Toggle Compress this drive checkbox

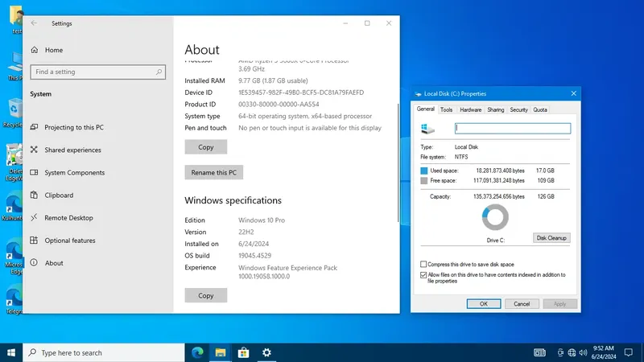[423, 264]
